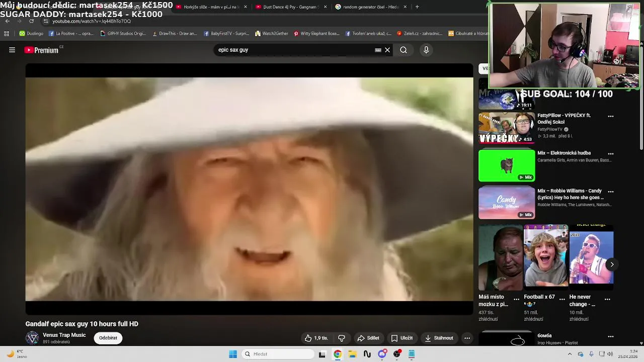Screen dimensions: 644x362
Task: Open options for 'Football x 67' short
Action: pos(562,299)
